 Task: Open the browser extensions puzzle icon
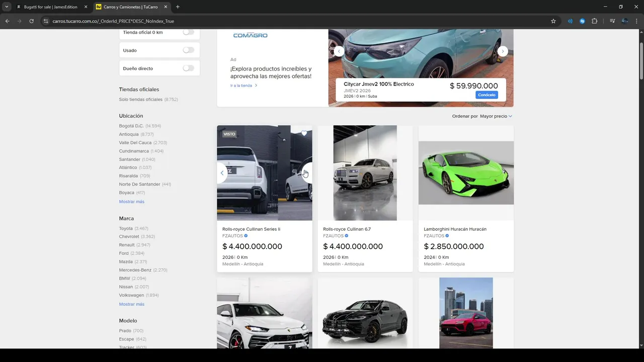[x=595, y=21]
